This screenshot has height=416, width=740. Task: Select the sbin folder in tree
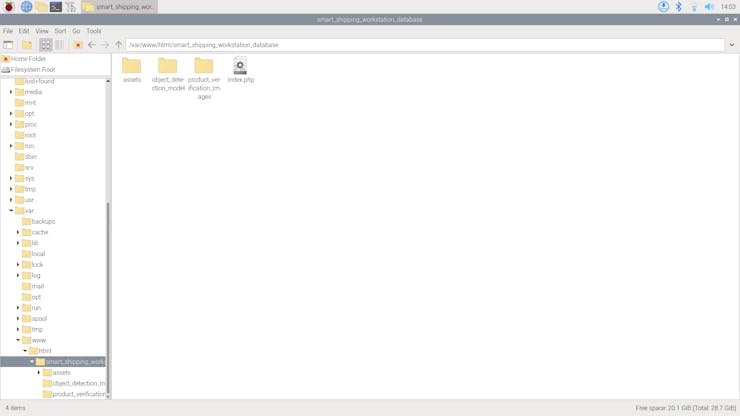[26, 157]
